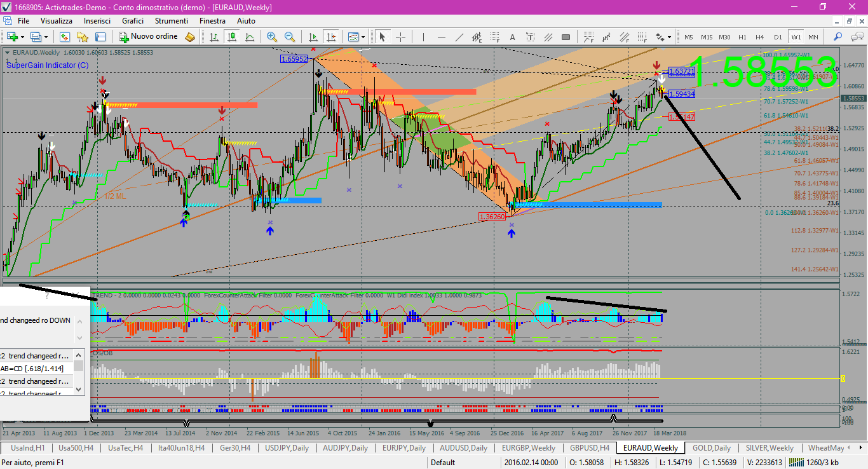Switch chart to line chart mode

[x=250, y=37]
